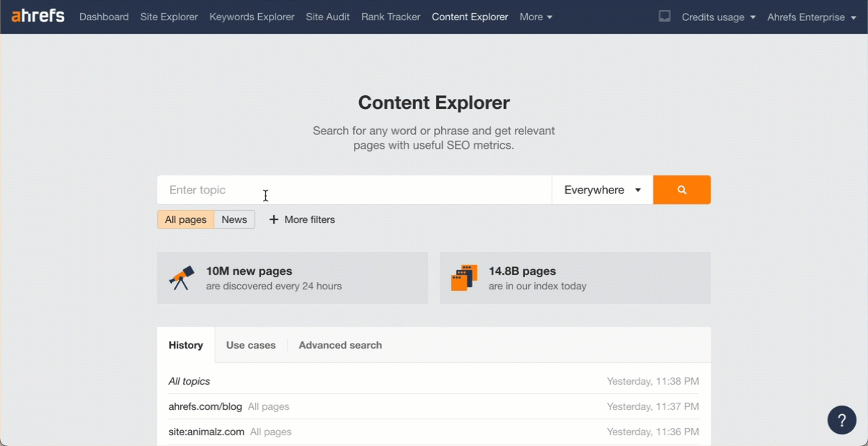Click the laptop icon beside Credits usage
The height and width of the screenshot is (446, 868).
pyautogui.click(x=664, y=17)
